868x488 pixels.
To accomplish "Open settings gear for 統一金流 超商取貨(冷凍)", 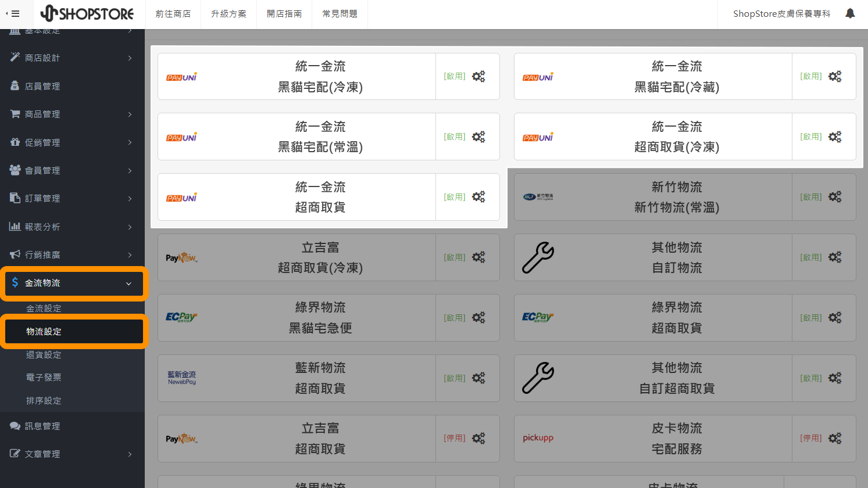I will 835,137.
